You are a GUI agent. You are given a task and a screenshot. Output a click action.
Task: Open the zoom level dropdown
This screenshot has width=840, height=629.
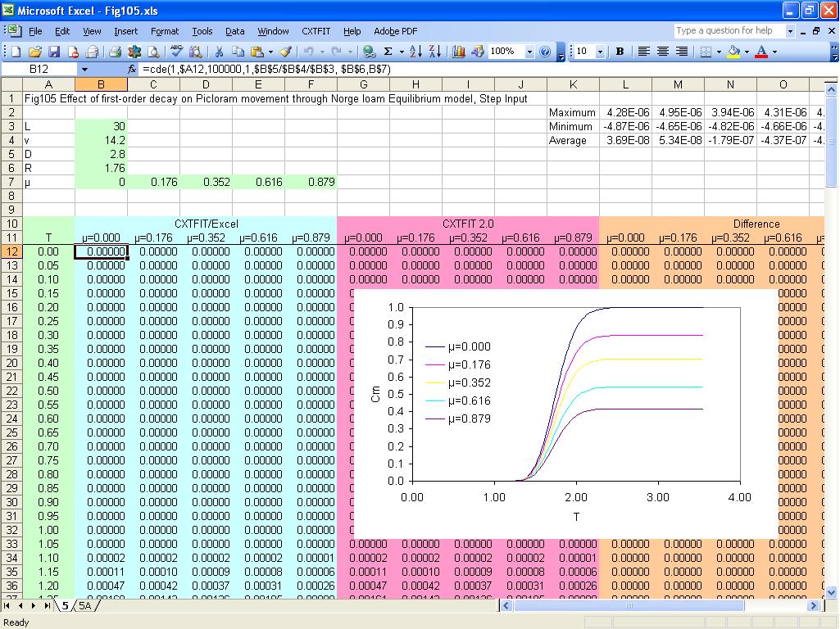coord(529,51)
